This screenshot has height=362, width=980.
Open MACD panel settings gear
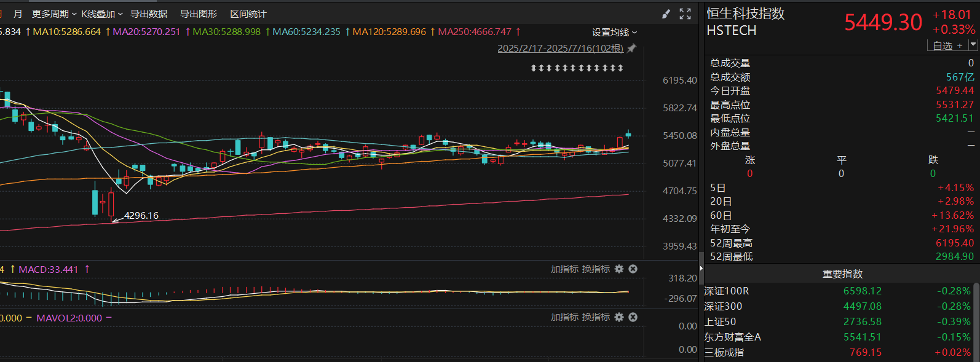619,269
